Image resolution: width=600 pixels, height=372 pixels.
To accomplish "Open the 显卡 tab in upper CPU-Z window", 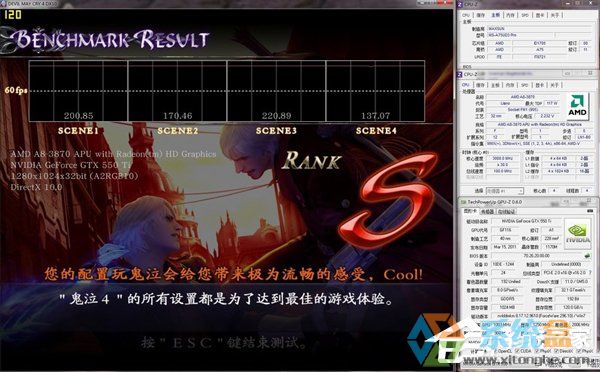I will pyautogui.click(x=540, y=15).
